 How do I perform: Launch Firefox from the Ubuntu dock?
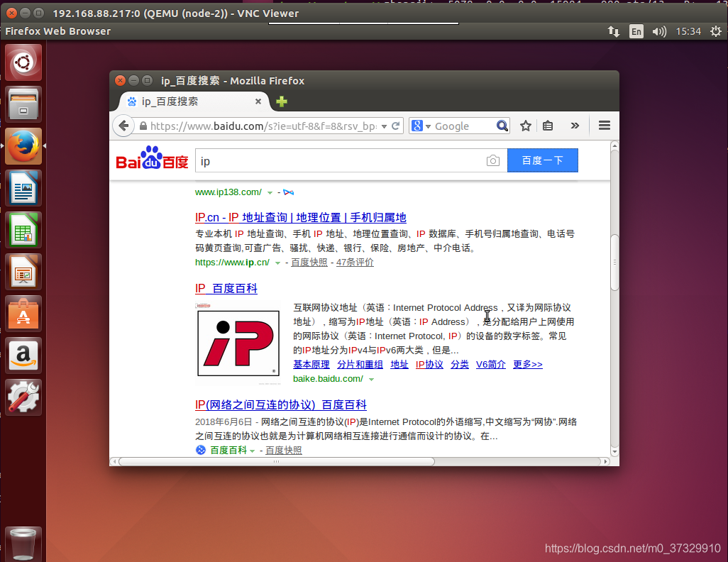click(23, 146)
